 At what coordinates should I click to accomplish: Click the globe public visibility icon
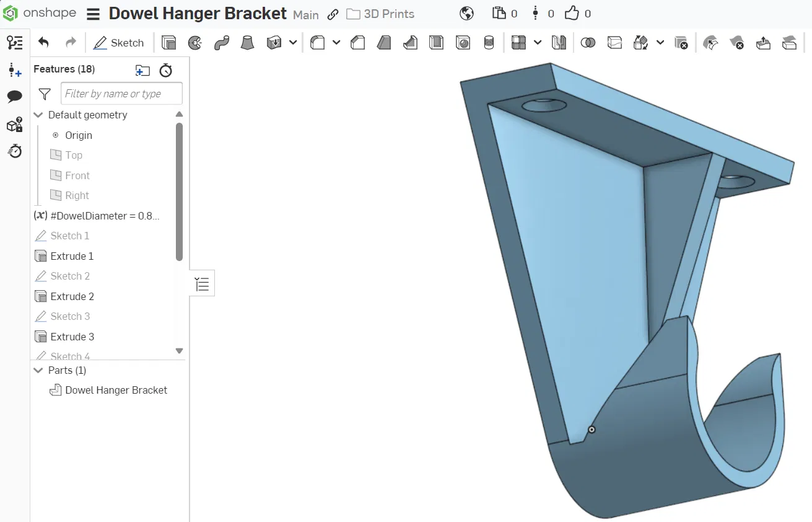(x=467, y=14)
